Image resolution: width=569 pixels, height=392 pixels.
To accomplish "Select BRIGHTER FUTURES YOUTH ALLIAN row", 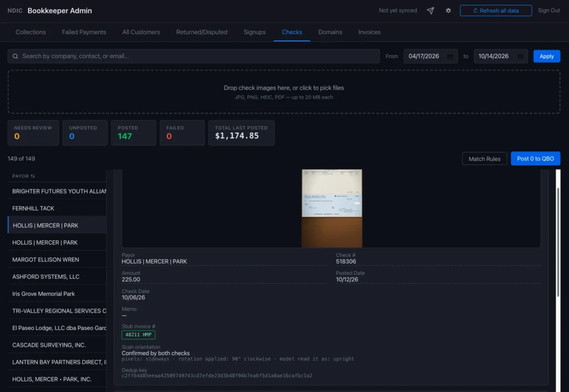I will [x=57, y=191].
